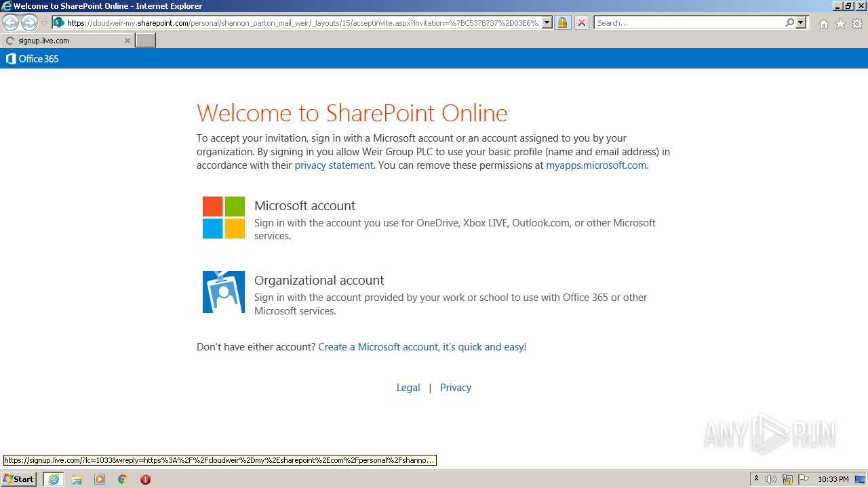Screen dimensions: 868x488
Task: Choose the Organizational account heading
Action: point(319,280)
